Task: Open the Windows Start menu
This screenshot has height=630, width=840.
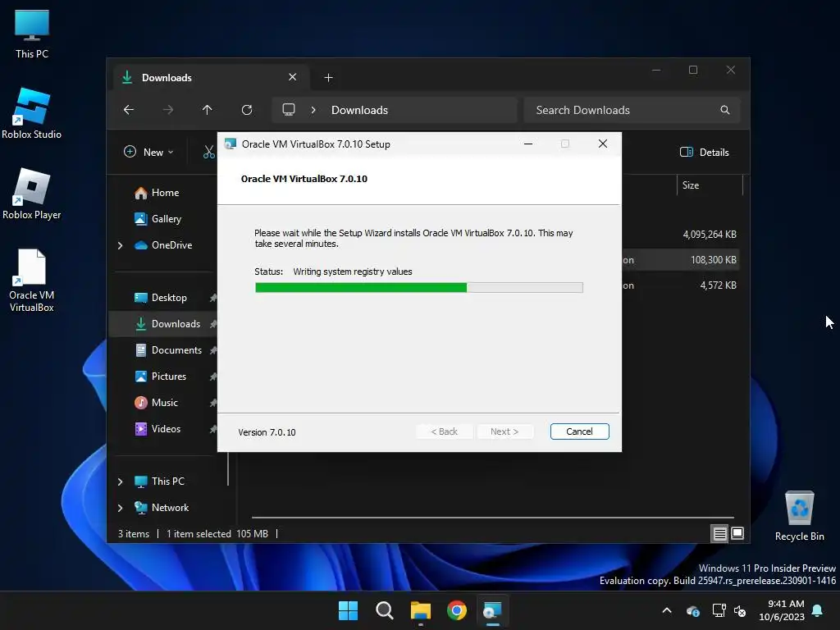Action: [348, 610]
